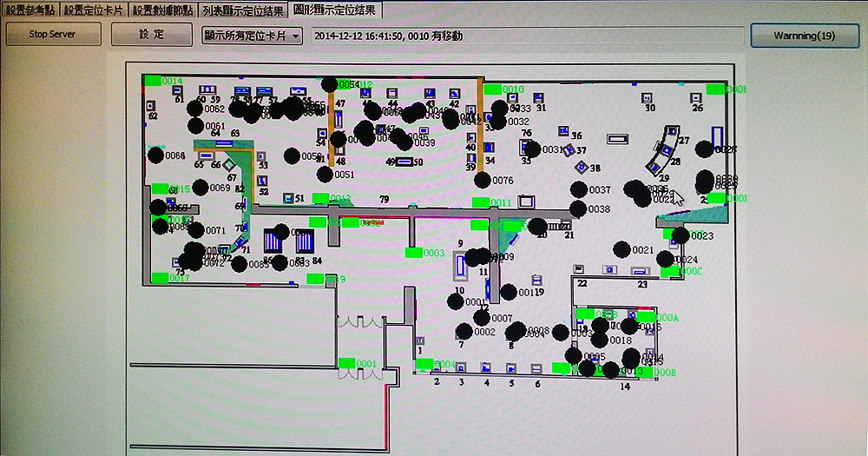Go to the 設置數據節點 tab
The image size is (868, 456).
tap(162, 10)
